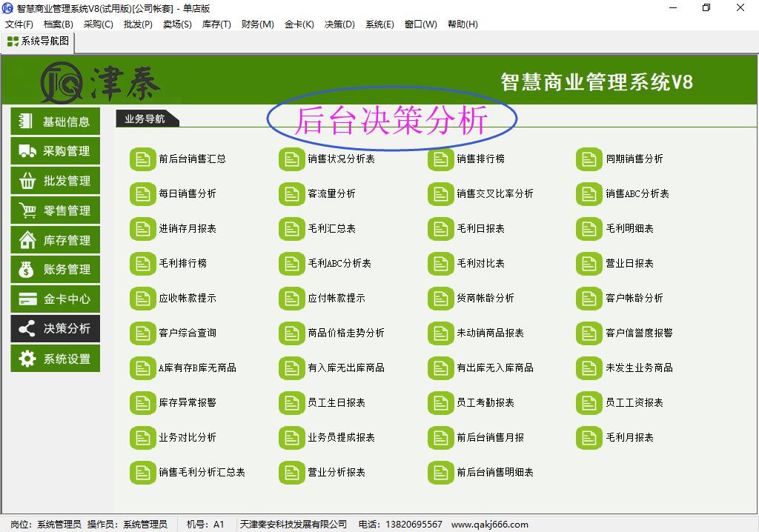
Task: Open the 同期销售分析 icon
Action: [x=589, y=159]
